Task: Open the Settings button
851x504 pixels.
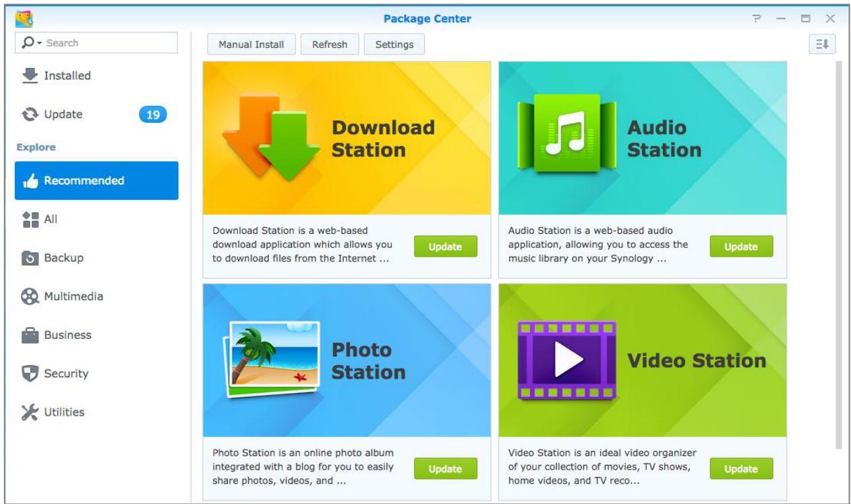Action: point(394,44)
